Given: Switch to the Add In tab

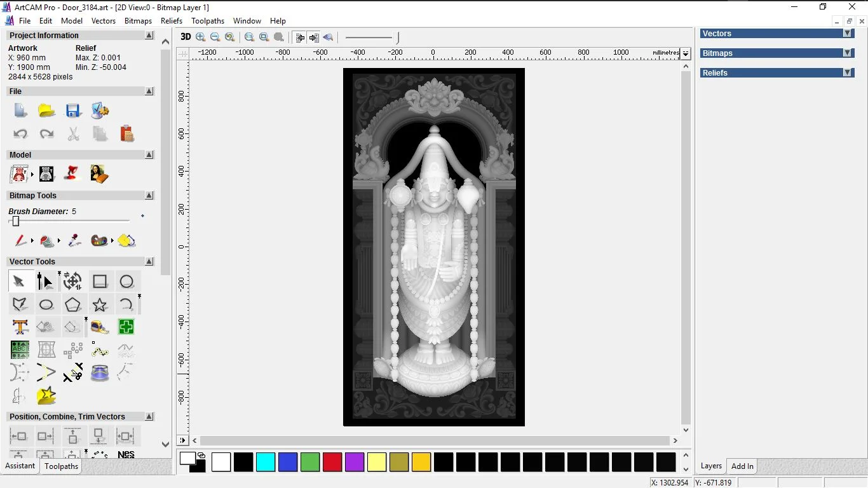Looking at the screenshot, I should (742, 466).
